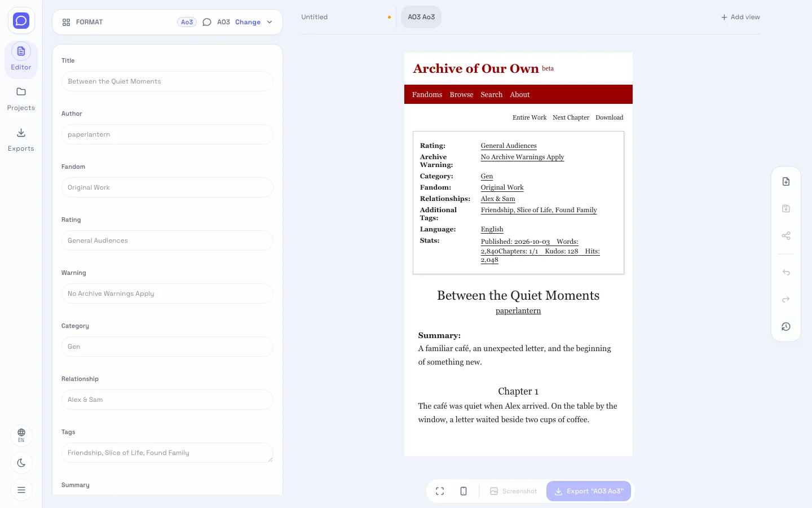Select the AO3 Ao3 view tab
The image size is (812, 508).
421,17
